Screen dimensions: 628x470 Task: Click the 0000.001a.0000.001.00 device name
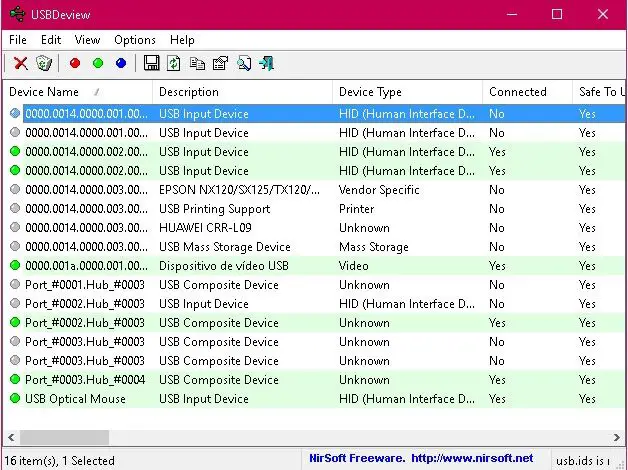(86, 265)
